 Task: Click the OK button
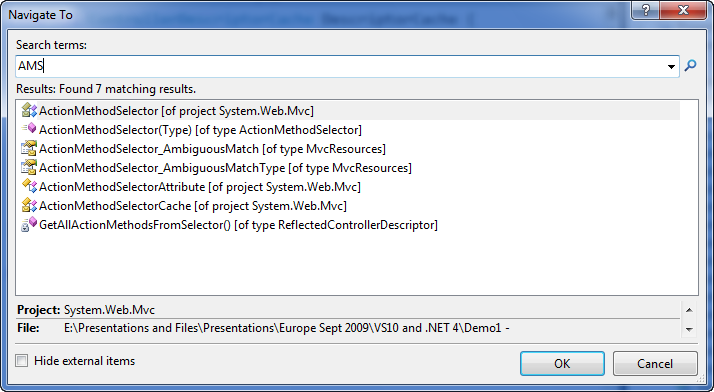[562, 363]
